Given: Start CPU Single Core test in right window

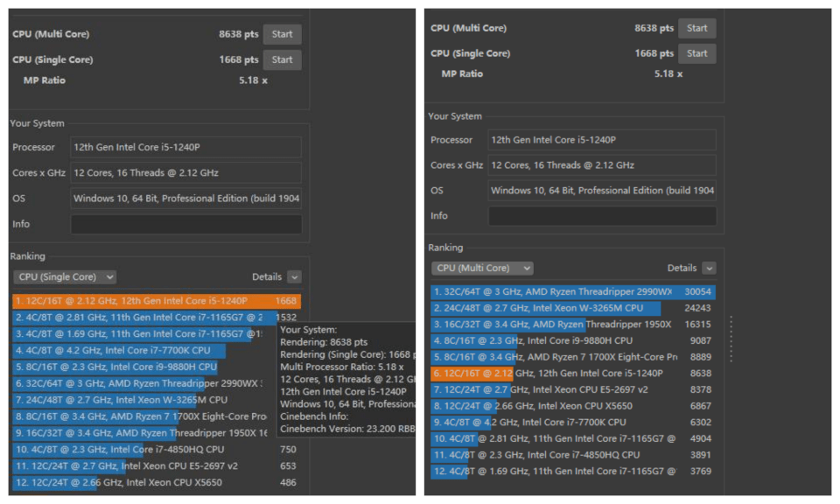Looking at the screenshot, I should [x=697, y=53].
